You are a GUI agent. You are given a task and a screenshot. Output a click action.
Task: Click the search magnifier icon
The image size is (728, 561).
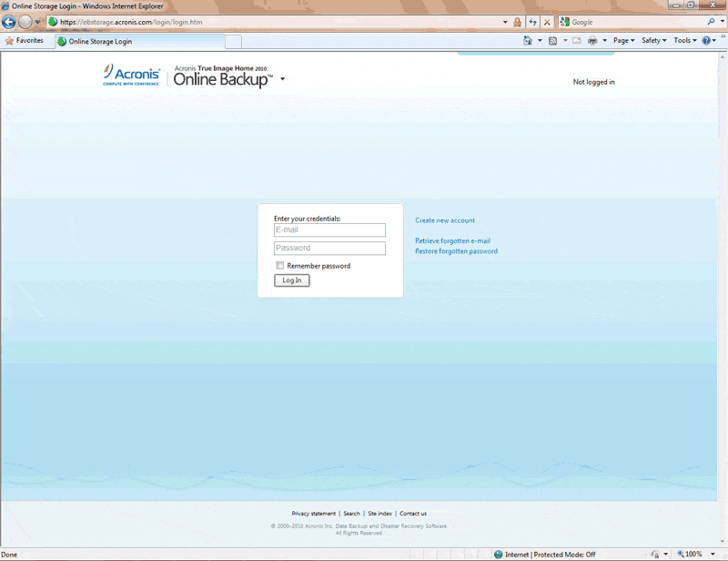tap(711, 21)
